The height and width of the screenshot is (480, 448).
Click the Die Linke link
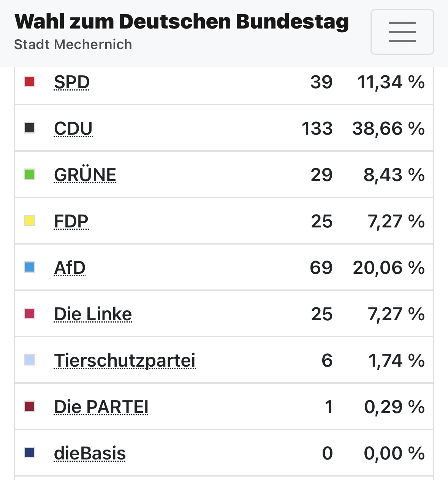[x=93, y=314]
